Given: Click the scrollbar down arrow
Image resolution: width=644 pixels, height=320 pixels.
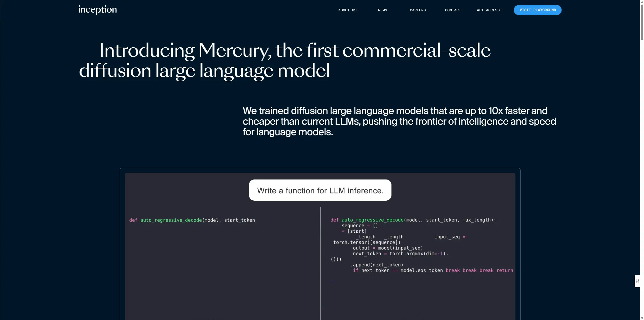Looking at the screenshot, I should [x=642, y=318].
